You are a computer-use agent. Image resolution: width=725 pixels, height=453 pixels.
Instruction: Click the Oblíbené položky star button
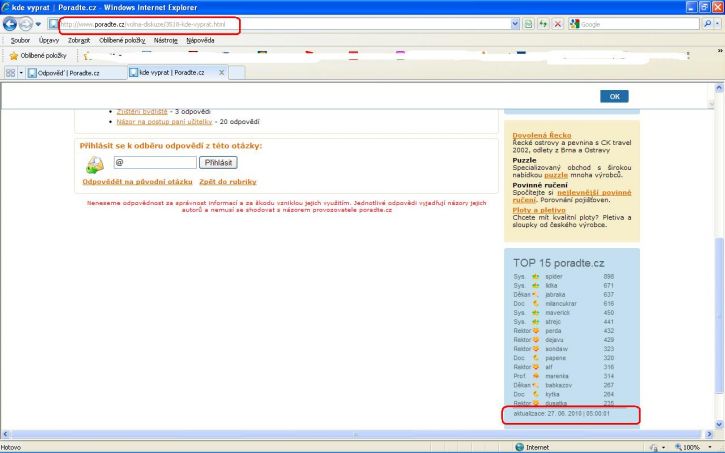coord(38,55)
